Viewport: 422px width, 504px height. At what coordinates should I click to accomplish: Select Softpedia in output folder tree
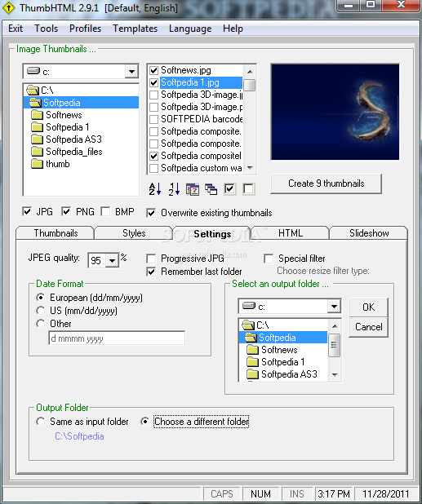pos(283,338)
